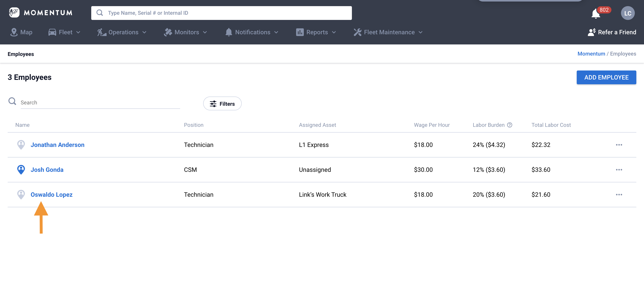Click the Labor Burden help icon
This screenshot has width=644, height=290.
point(509,125)
